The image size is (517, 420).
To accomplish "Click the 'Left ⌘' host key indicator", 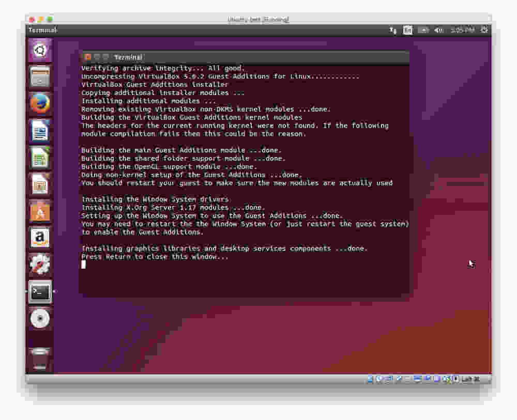I will click(x=471, y=380).
